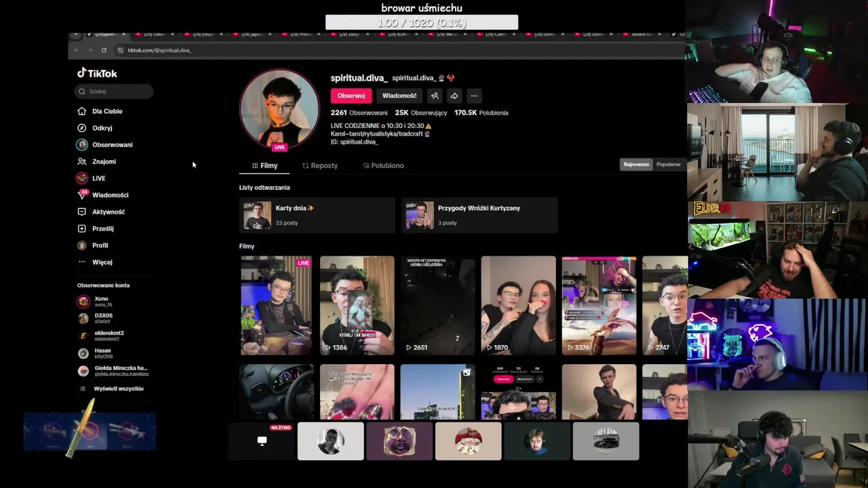Screen dimensions: 868x488
Task: Expand the Więcej menu in the sidebar
Action: coord(95,262)
